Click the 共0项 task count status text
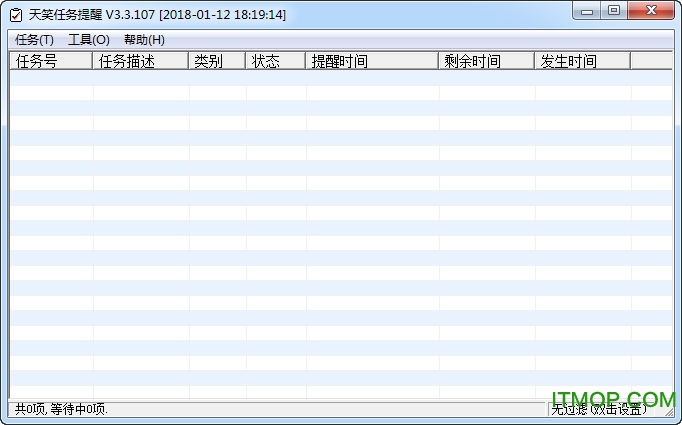This screenshot has width=682, height=425. (x=62, y=409)
